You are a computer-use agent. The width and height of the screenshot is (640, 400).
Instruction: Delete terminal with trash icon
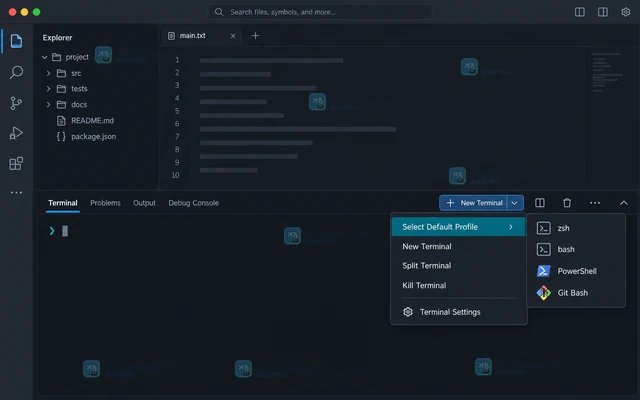click(x=567, y=203)
